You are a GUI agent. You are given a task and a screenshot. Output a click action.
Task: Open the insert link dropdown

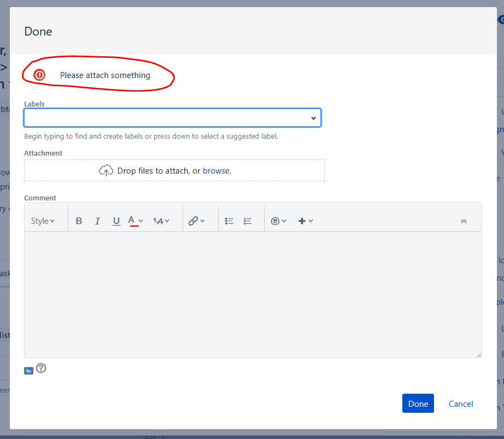[x=196, y=221]
